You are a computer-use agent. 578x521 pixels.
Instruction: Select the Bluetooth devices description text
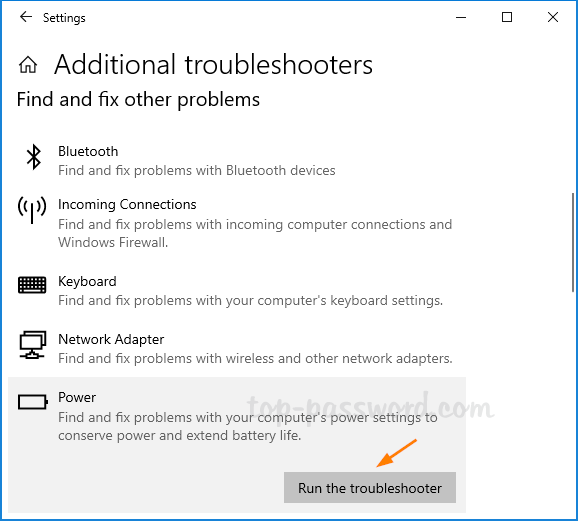pos(196,170)
